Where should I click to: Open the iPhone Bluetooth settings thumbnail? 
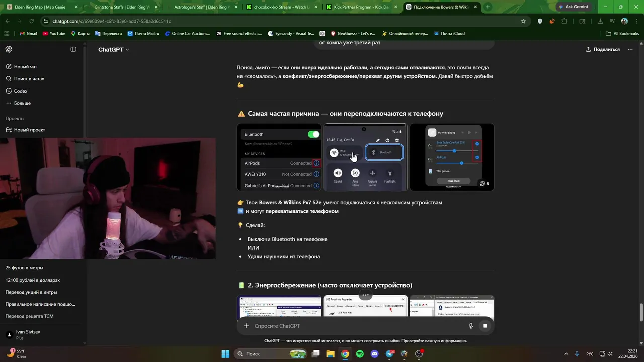[279, 157]
